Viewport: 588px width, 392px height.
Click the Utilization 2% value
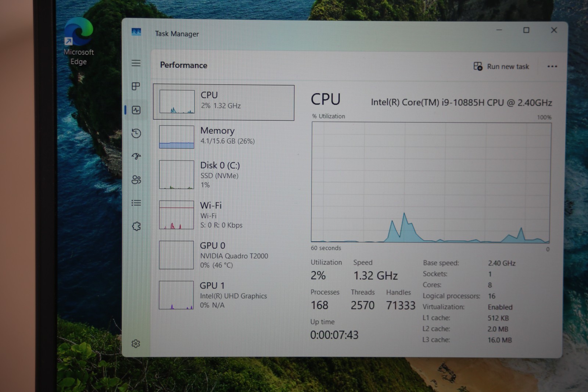pyautogui.click(x=318, y=275)
